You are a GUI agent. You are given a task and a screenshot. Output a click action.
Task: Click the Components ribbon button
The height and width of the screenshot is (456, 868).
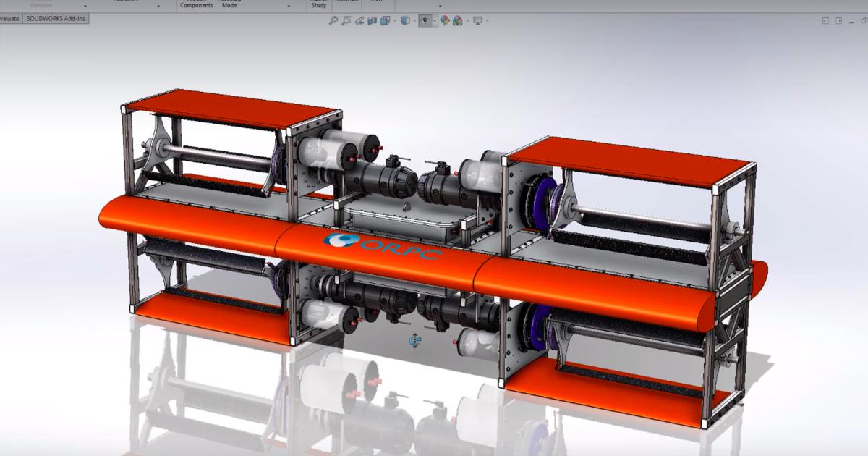(197, 4)
